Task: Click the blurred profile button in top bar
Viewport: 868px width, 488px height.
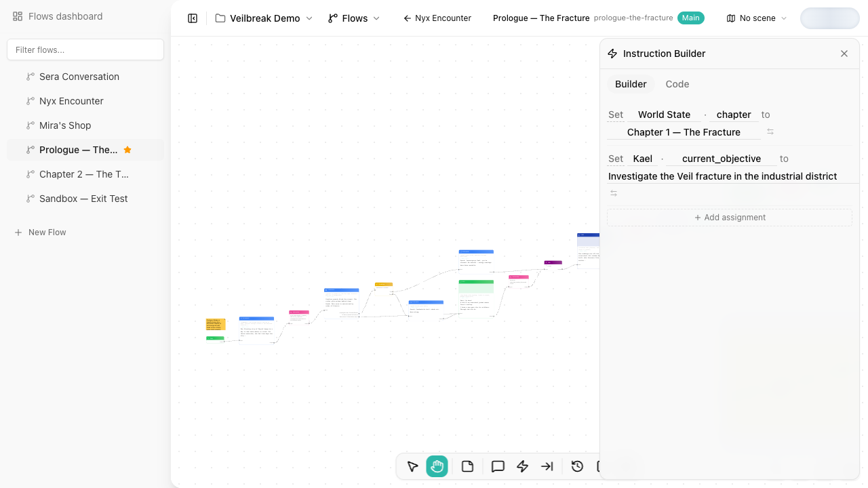Action: click(830, 18)
